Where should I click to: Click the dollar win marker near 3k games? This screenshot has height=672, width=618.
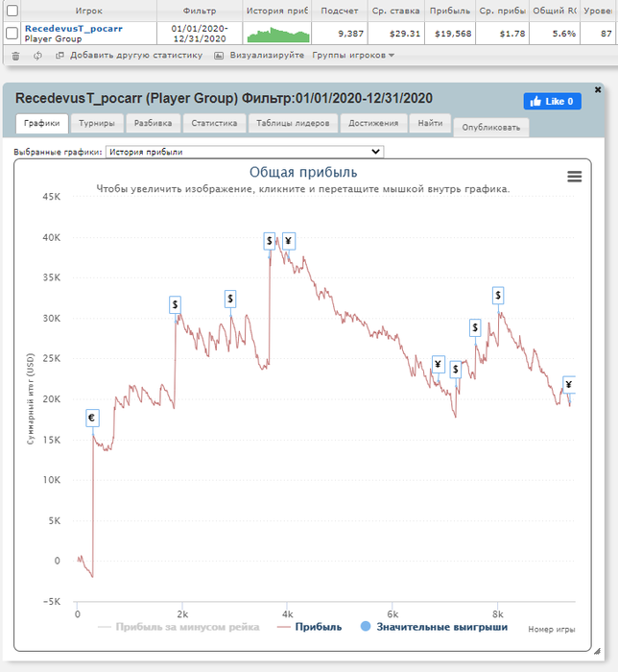230,299
